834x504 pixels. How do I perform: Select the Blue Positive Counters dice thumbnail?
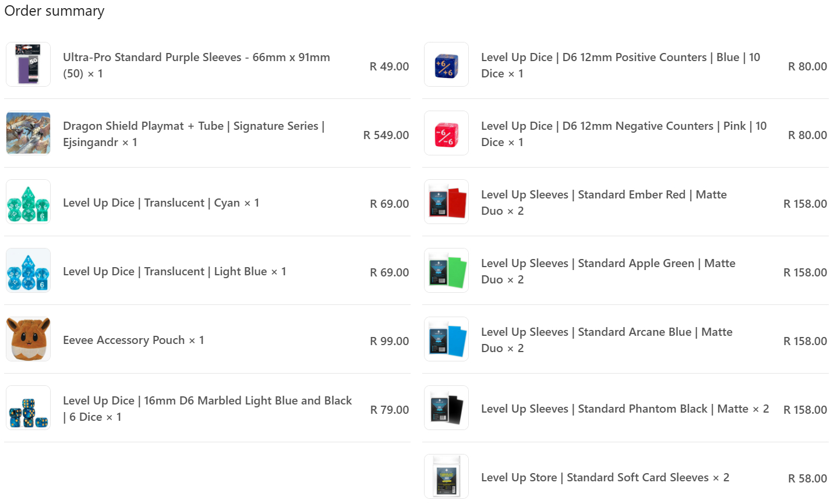[446, 65]
